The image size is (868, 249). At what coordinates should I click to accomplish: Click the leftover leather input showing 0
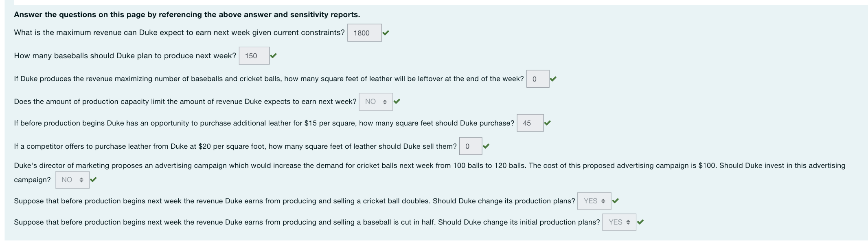(538, 79)
